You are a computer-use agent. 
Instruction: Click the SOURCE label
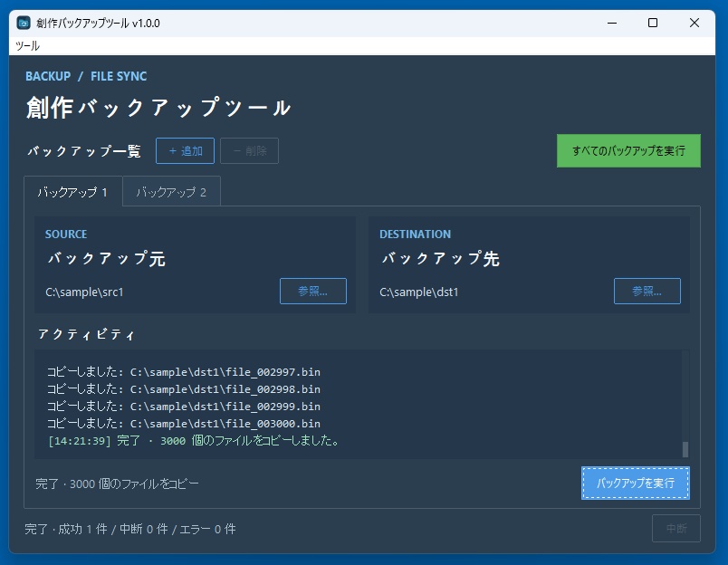(x=66, y=234)
